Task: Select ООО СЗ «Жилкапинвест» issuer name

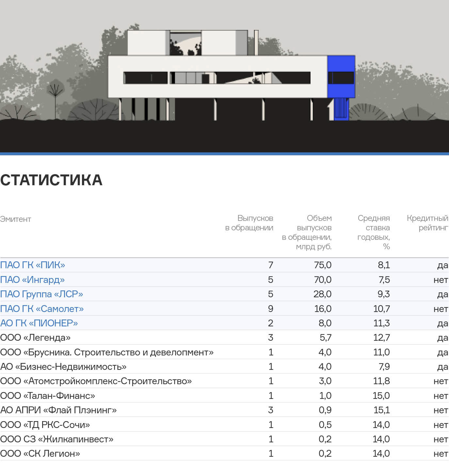Action: (57, 439)
